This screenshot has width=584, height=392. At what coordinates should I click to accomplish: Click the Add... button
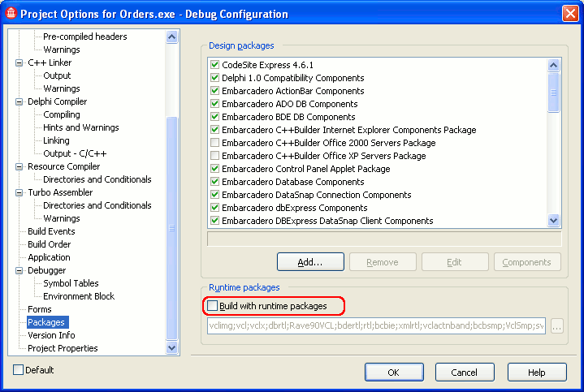pos(310,262)
